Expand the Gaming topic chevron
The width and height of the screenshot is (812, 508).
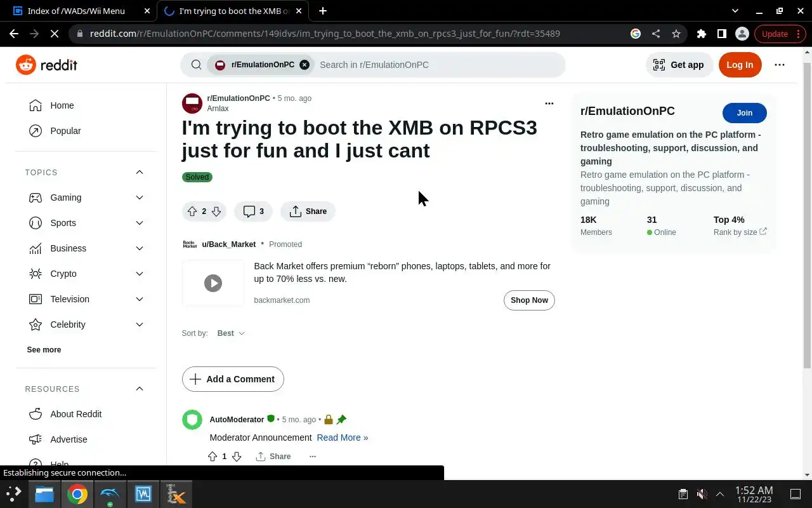140,197
